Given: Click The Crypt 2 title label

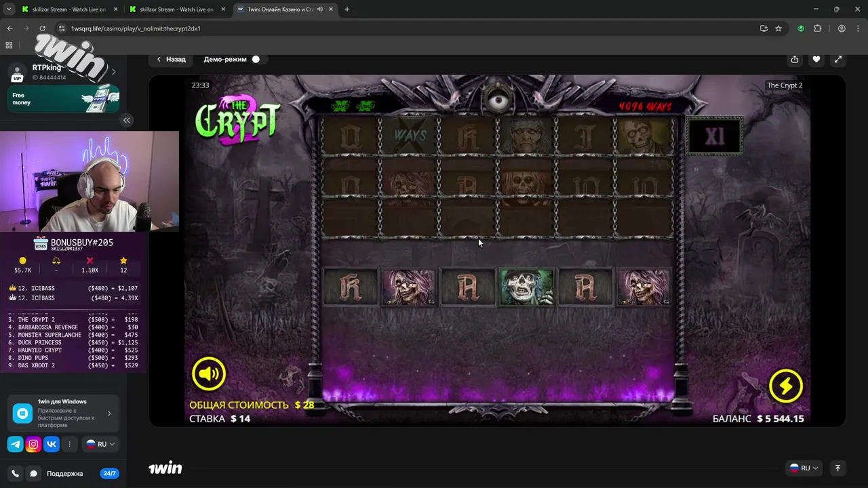Looking at the screenshot, I should 785,85.
